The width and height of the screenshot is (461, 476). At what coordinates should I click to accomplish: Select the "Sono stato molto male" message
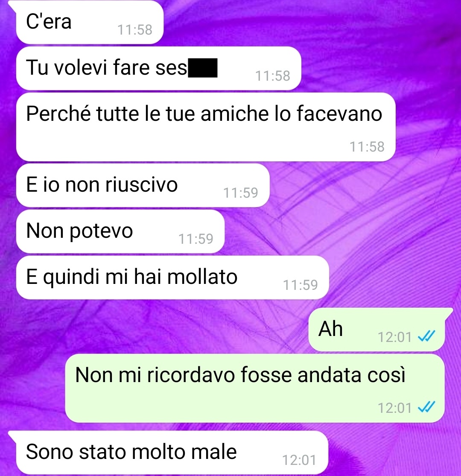(172, 453)
